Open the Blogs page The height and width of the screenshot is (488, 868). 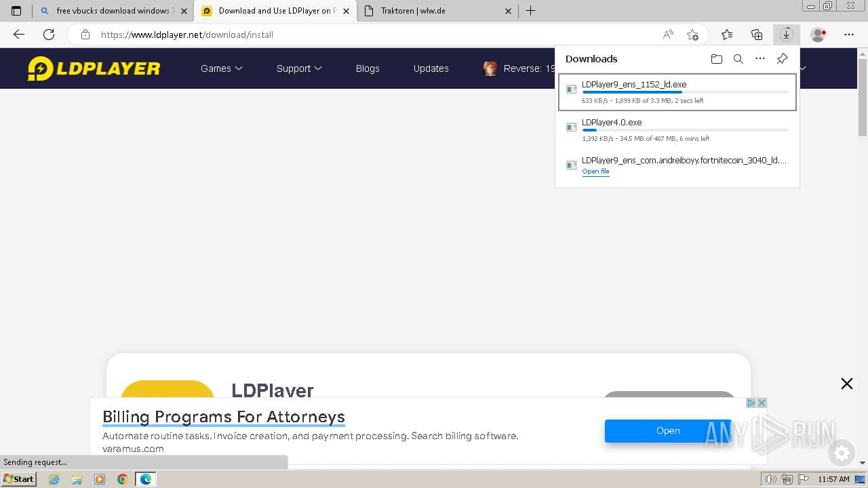(x=368, y=68)
